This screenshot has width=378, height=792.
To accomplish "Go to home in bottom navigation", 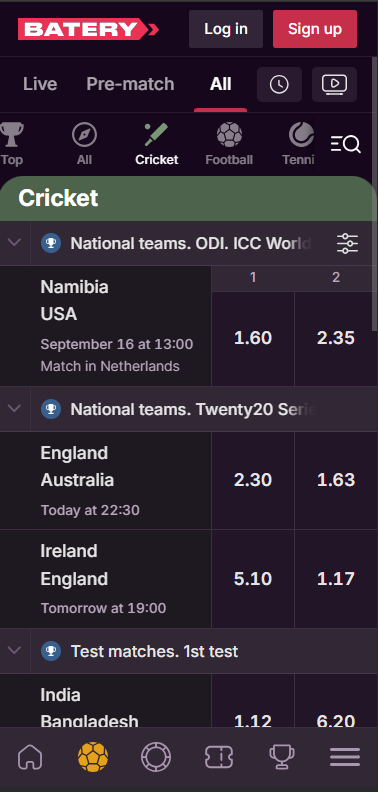I will [30, 757].
